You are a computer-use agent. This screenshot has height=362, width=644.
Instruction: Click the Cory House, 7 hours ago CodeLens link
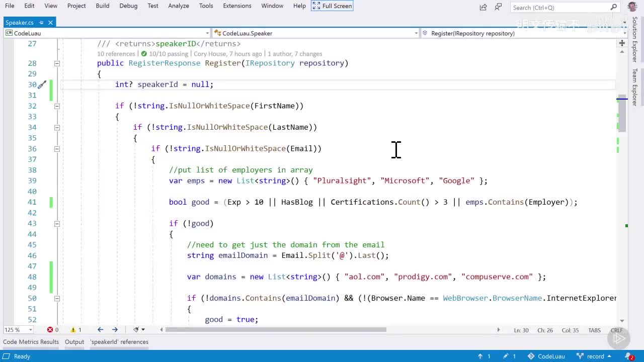[x=228, y=54]
